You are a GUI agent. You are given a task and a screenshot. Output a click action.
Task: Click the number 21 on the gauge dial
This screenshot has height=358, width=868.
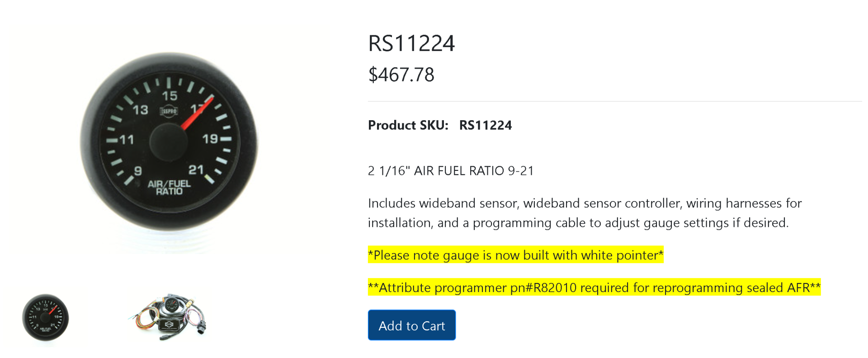[x=196, y=170]
